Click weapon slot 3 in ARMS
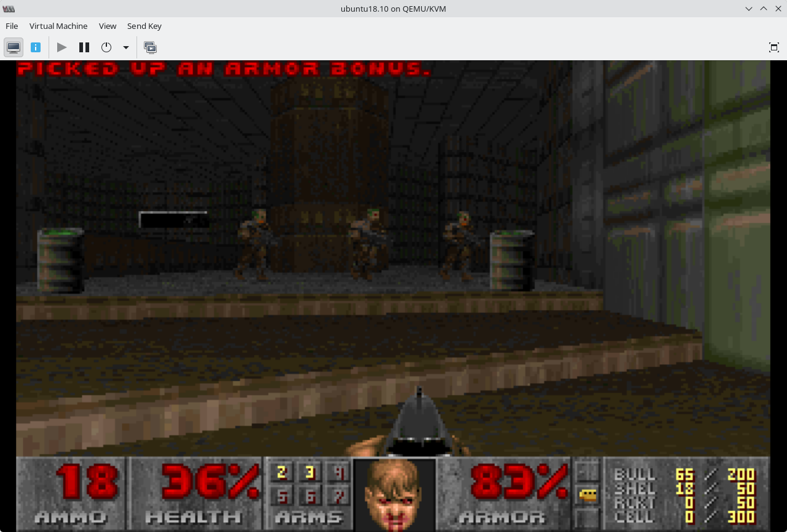The image size is (787, 532). pos(309,473)
